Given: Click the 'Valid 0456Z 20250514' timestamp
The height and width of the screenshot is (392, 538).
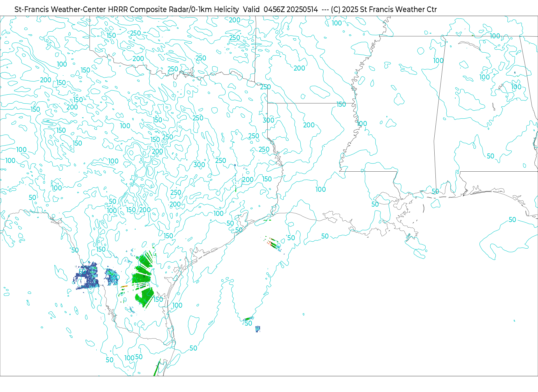Looking at the screenshot, I should [280, 10].
